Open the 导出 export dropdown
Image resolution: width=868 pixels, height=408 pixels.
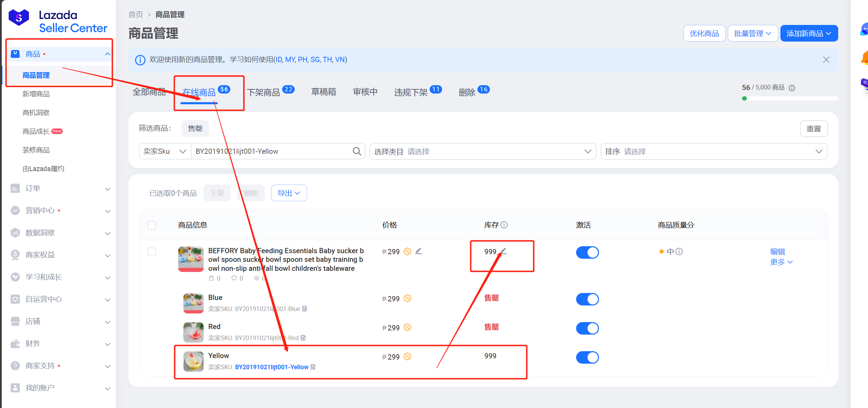click(x=289, y=193)
